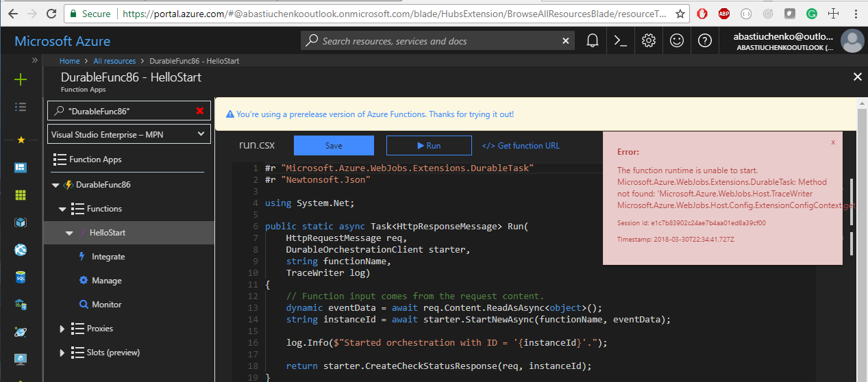
Task: Go to All resources breadcrumb link
Action: pos(114,61)
